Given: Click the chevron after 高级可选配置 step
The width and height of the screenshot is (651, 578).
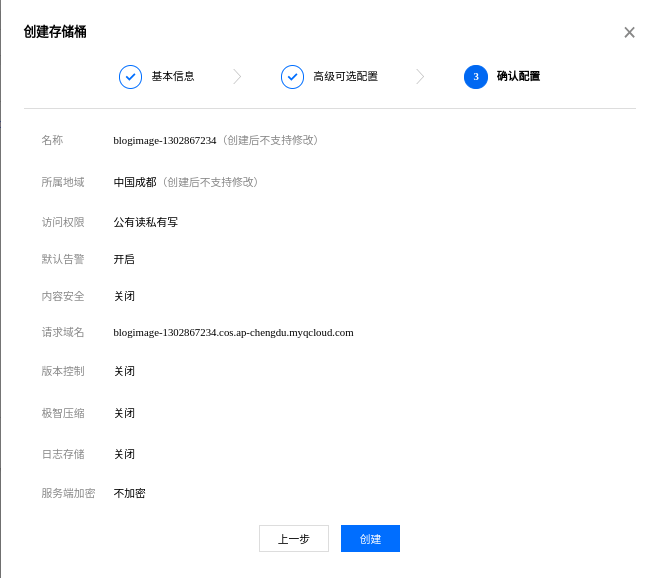Looking at the screenshot, I should click(420, 77).
